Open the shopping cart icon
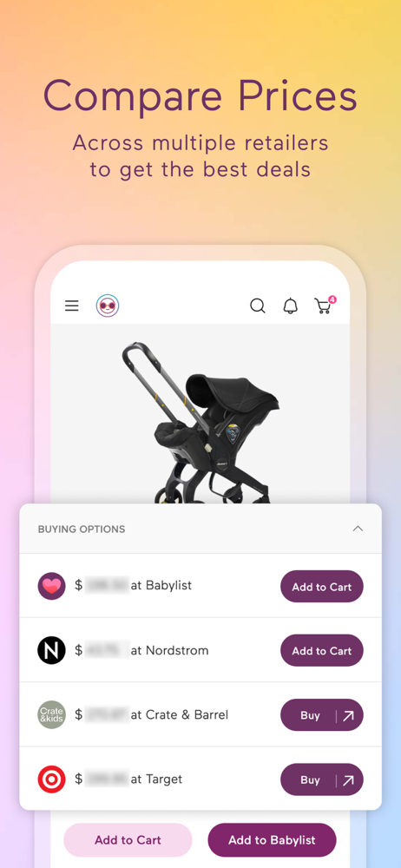401x868 pixels. (x=323, y=306)
